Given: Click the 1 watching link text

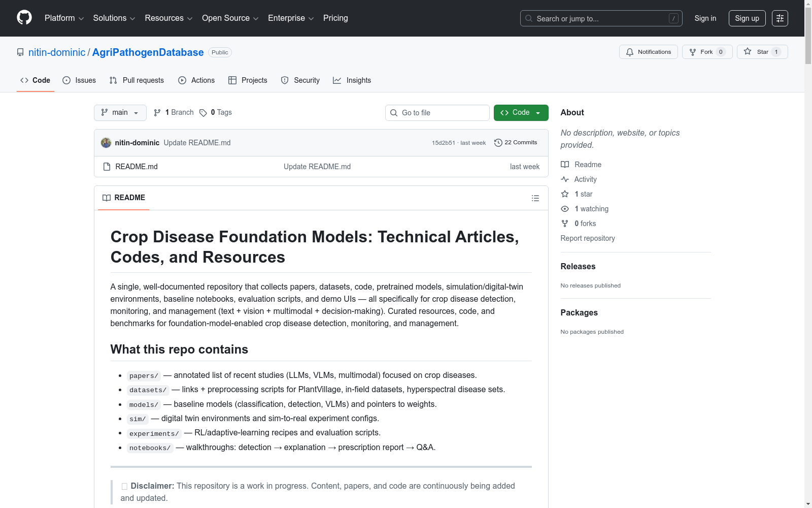Looking at the screenshot, I should click(x=592, y=209).
